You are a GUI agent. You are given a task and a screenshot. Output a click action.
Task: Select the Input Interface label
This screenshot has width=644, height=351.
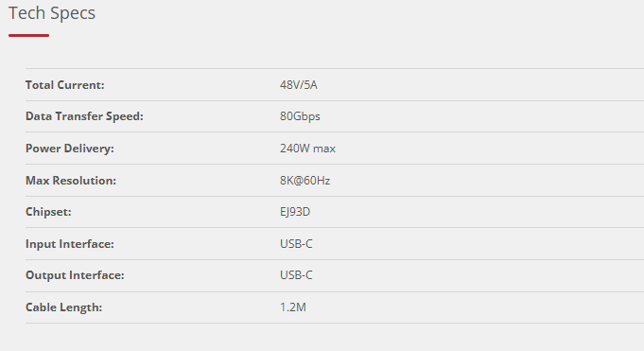pyautogui.click(x=70, y=244)
